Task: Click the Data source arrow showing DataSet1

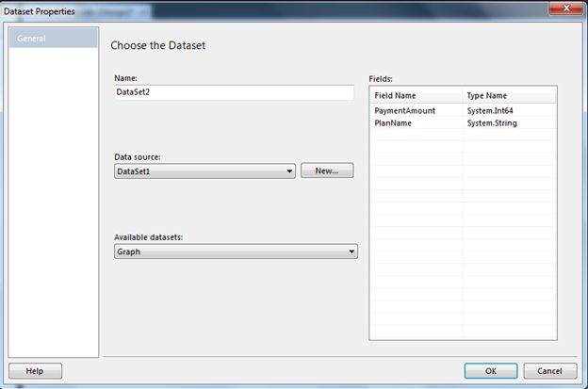Action: (289, 171)
